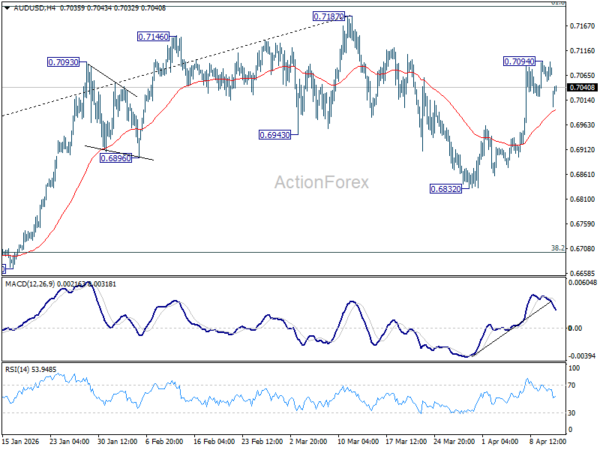Image resolution: width=600 pixels, height=450 pixels.
Task: Click the 0.67080 price axis value
Action: 582,249
